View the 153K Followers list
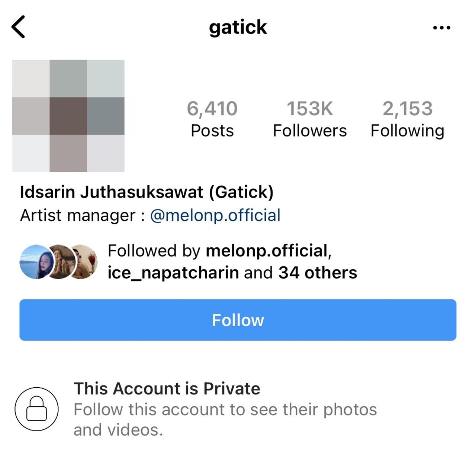Screen dimensions: 476x458 (x=310, y=119)
